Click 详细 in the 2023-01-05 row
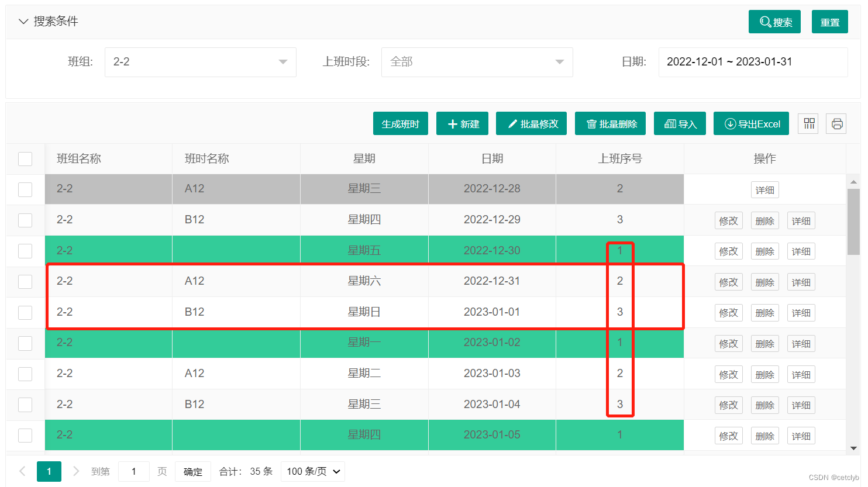 click(801, 436)
